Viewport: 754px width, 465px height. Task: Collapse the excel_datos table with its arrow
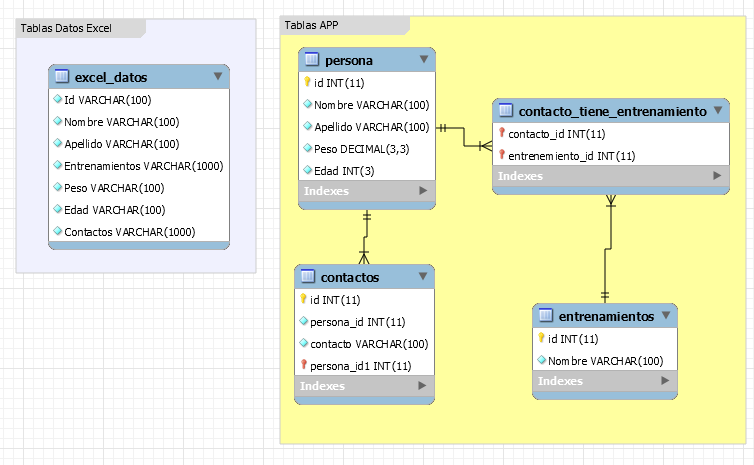pyautogui.click(x=218, y=76)
